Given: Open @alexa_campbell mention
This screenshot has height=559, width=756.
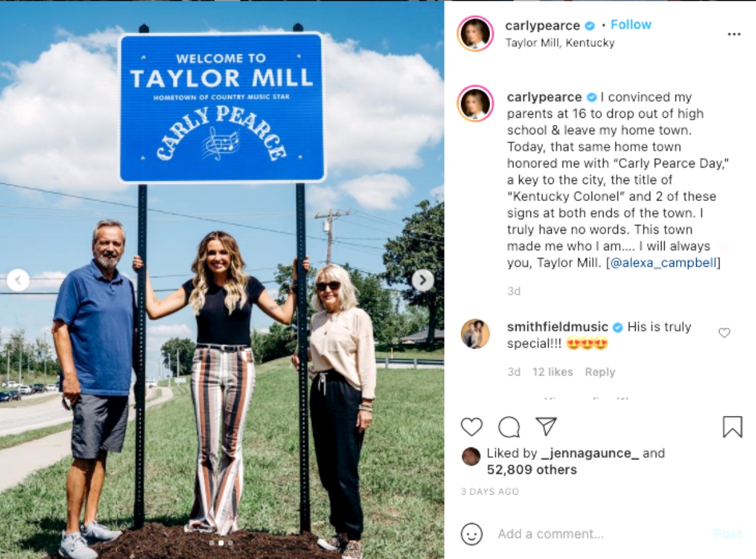Looking at the screenshot, I should tap(663, 263).
